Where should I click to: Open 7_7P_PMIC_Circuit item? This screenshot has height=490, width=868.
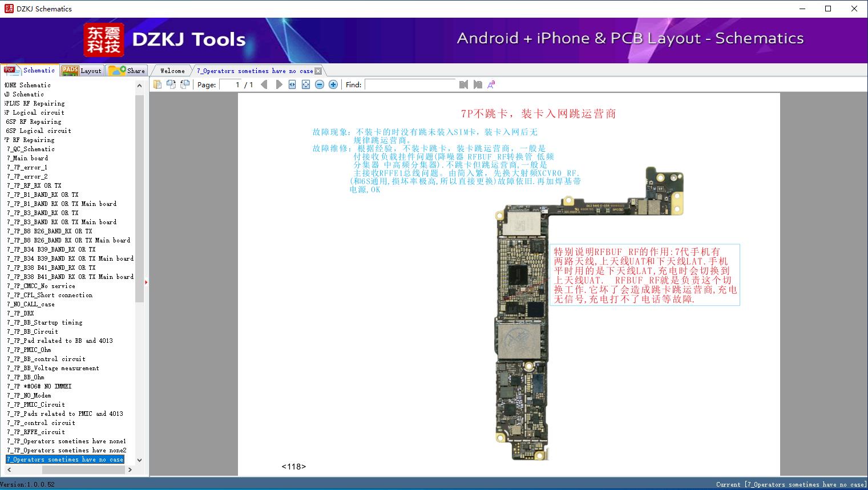(36, 404)
